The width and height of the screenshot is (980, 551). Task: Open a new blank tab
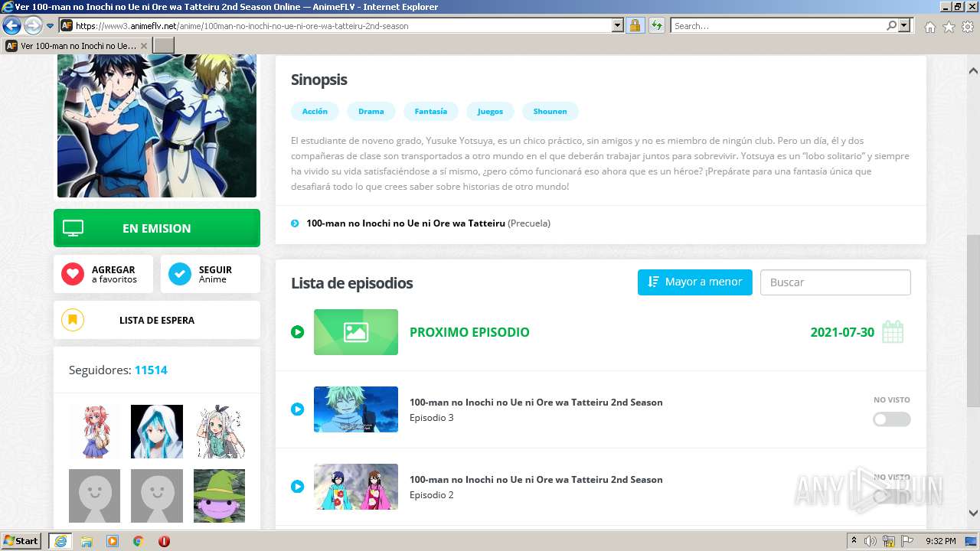[164, 46]
